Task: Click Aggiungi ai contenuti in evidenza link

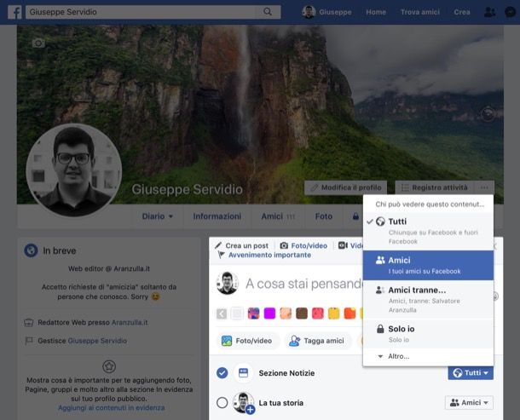Action: pyautogui.click(x=111, y=408)
